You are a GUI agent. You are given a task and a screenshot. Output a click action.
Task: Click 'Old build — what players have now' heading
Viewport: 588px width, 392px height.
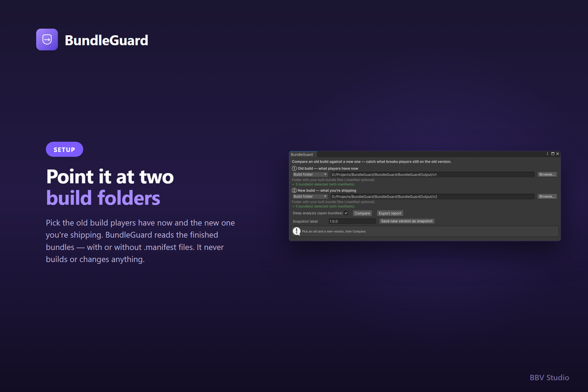click(328, 169)
